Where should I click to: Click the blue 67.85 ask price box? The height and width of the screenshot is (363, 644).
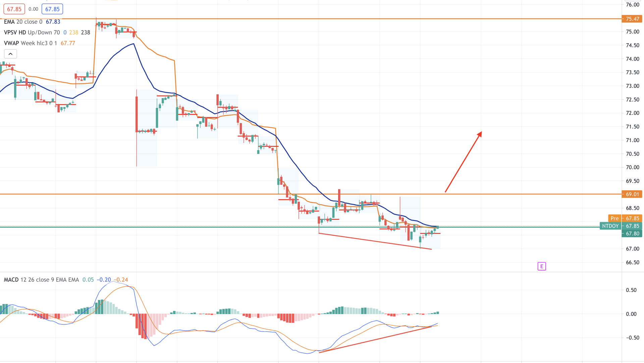[52, 9]
